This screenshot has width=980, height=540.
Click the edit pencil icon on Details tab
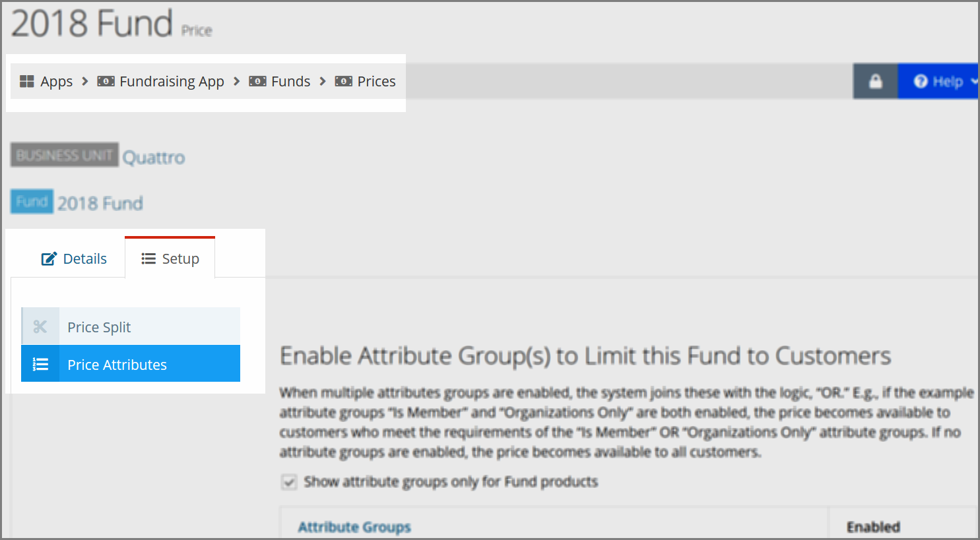click(49, 258)
